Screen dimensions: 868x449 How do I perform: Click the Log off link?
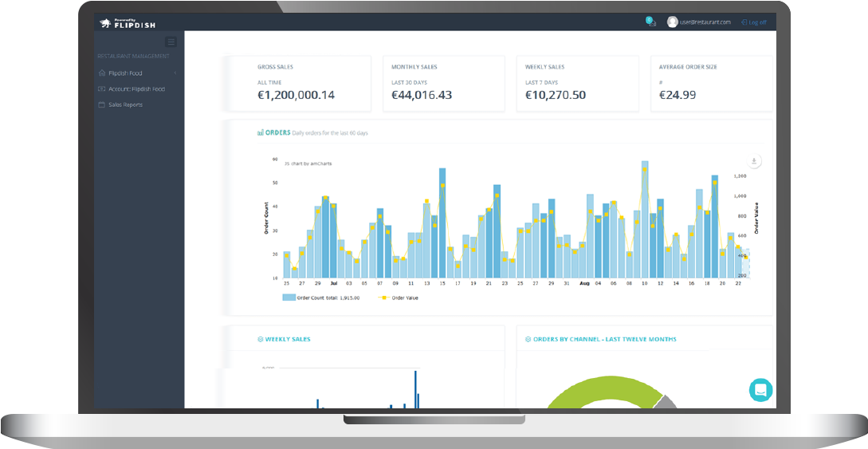tap(754, 22)
